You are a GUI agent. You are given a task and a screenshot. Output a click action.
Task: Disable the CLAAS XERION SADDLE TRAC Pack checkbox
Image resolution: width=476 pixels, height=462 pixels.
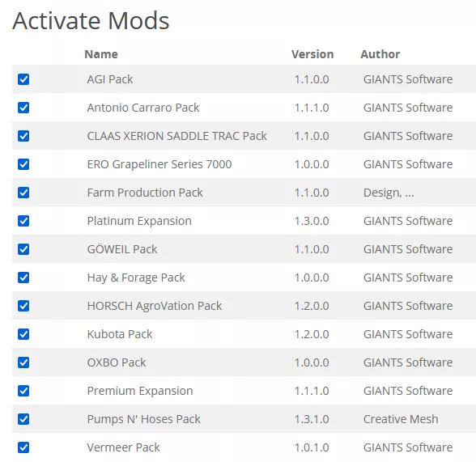coord(23,136)
